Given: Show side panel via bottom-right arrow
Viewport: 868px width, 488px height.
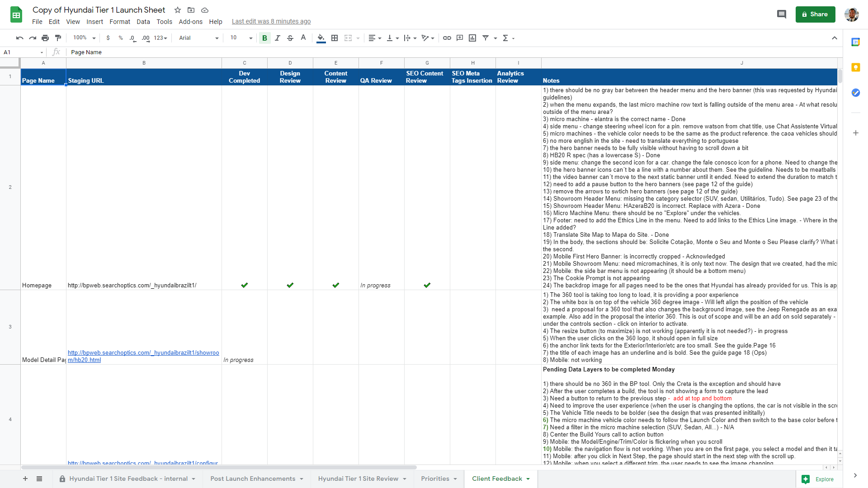Looking at the screenshot, I should coord(855,475).
